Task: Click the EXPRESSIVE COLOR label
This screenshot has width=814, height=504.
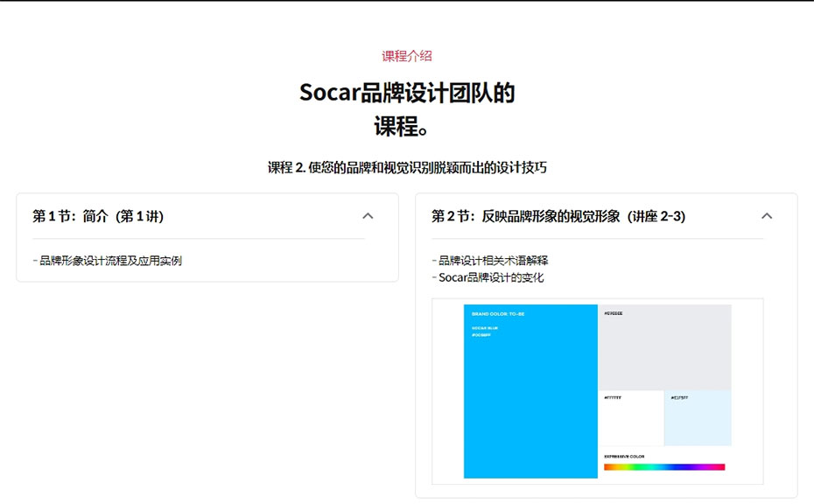Action: coord(624,457)
